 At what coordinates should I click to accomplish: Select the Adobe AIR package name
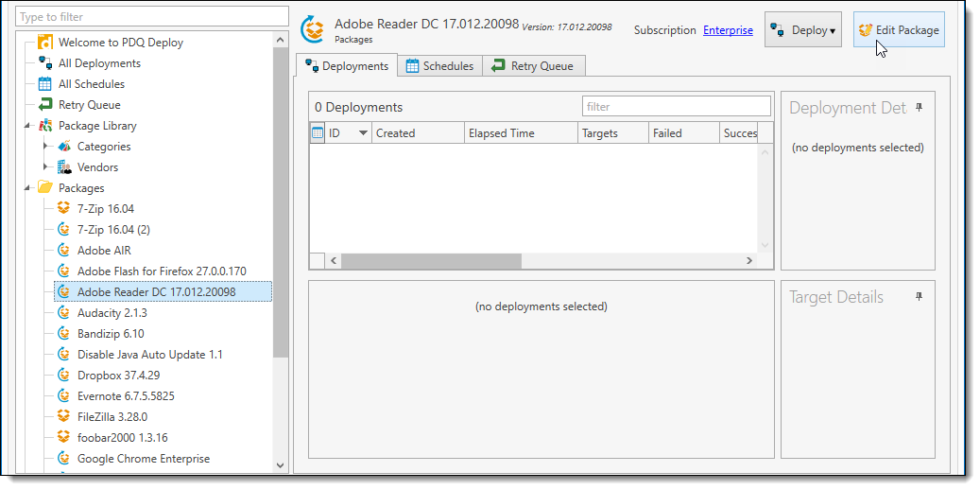pos(104,251)
